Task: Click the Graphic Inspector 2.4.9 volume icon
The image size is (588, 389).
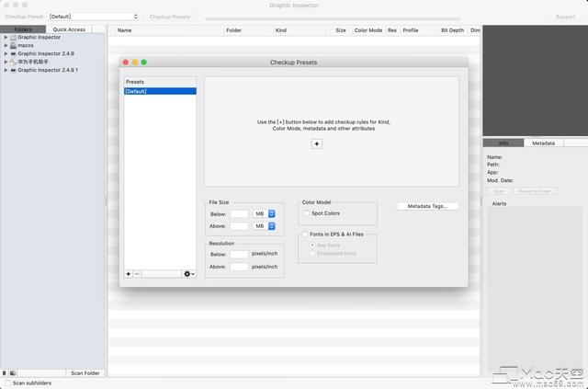Action: coord(13,53)
